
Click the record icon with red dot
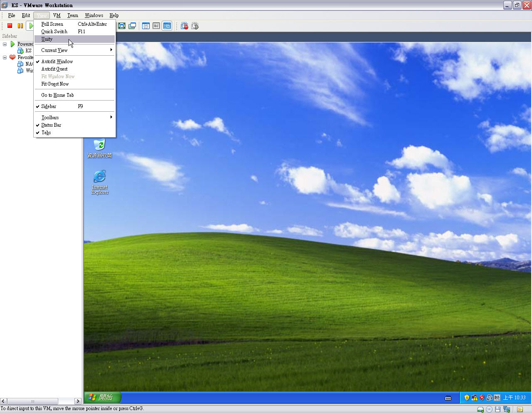pyautogui.click(x=185, y=26)
